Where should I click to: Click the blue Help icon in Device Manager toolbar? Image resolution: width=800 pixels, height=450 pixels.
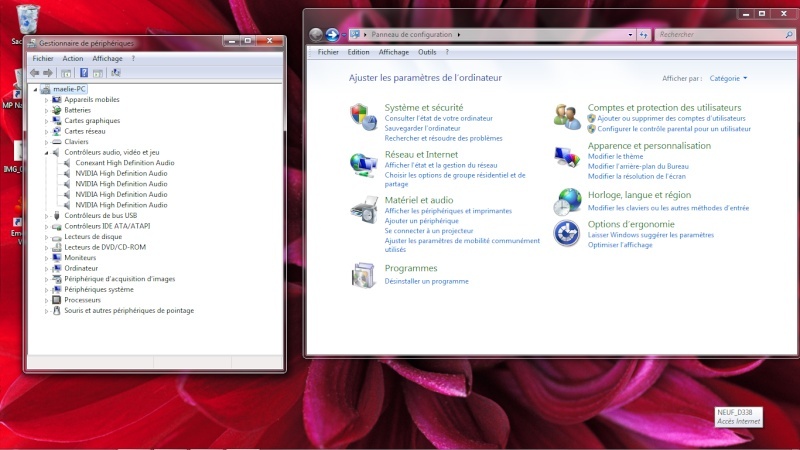point(84,73)
